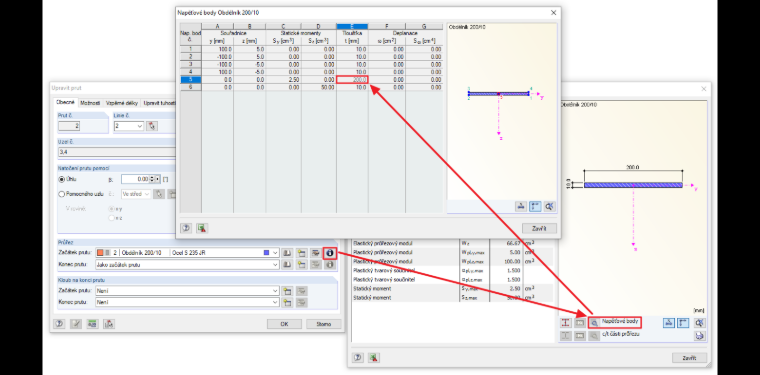Screen dimensions: 760x375
Task: Select Pomocného uzlu radio button
Action: click(62, 194)
